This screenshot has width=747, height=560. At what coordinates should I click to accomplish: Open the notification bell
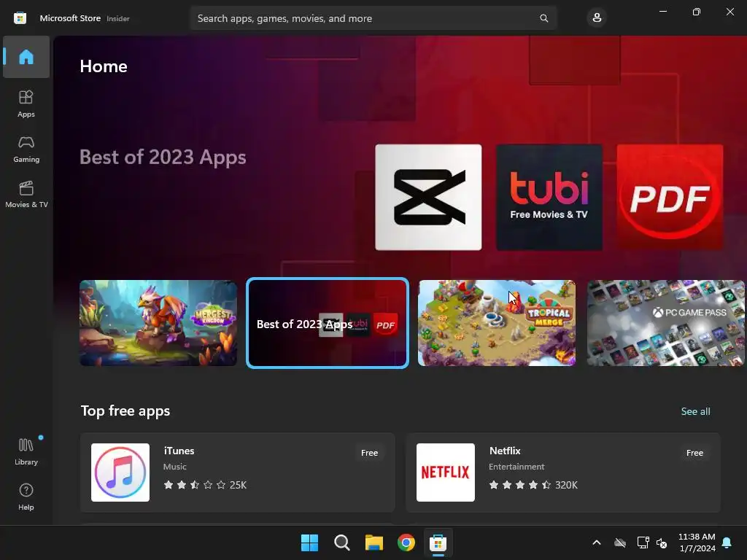point(727,542)
